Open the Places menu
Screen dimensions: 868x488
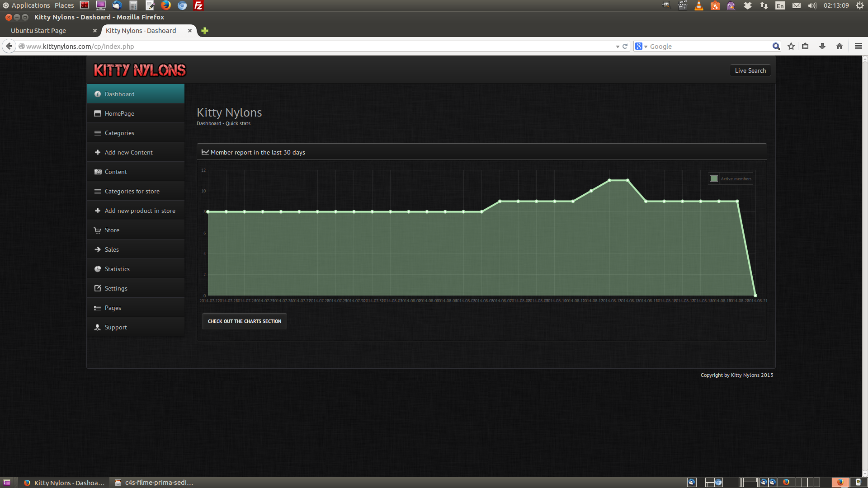click(x=64, y=5)
